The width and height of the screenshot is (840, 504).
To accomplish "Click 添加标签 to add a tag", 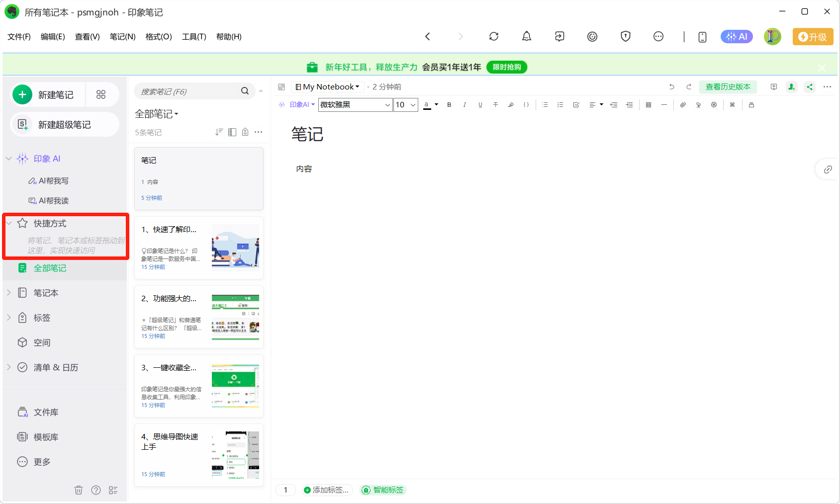I will tap(327, 490).
